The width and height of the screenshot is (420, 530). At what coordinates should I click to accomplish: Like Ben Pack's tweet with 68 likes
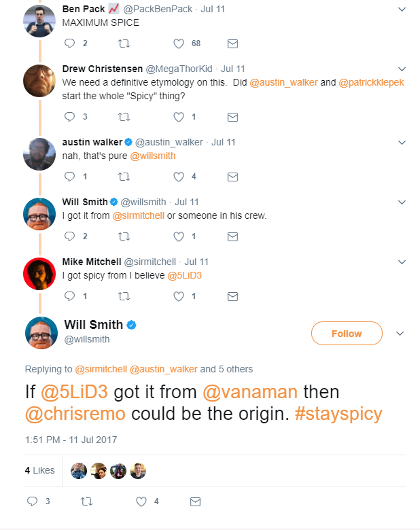tap(179, 43)
